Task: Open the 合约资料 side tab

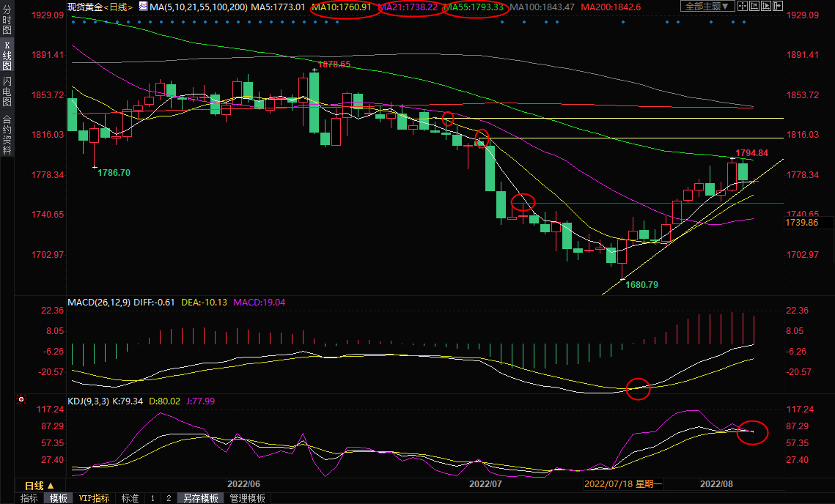Action: (7, 135)
